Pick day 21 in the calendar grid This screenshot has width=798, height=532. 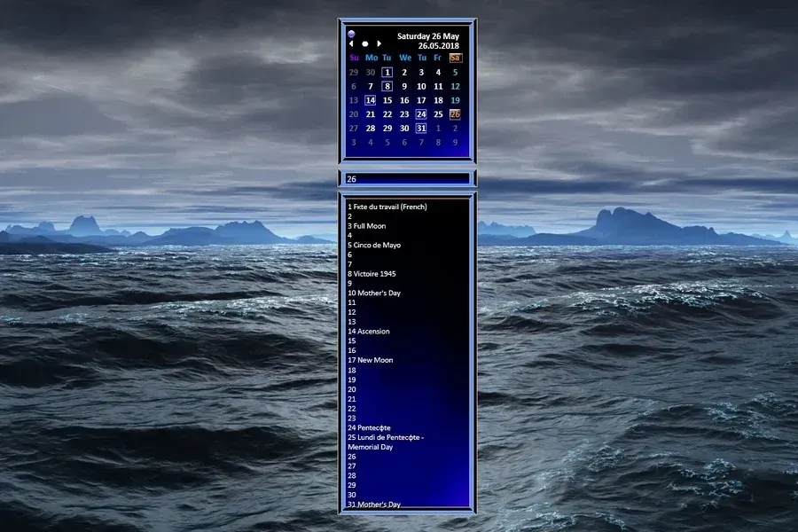point(371,114)
